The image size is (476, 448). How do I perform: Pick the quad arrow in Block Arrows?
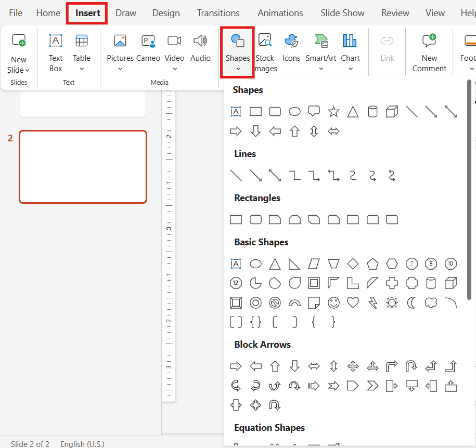pos(353,366)
